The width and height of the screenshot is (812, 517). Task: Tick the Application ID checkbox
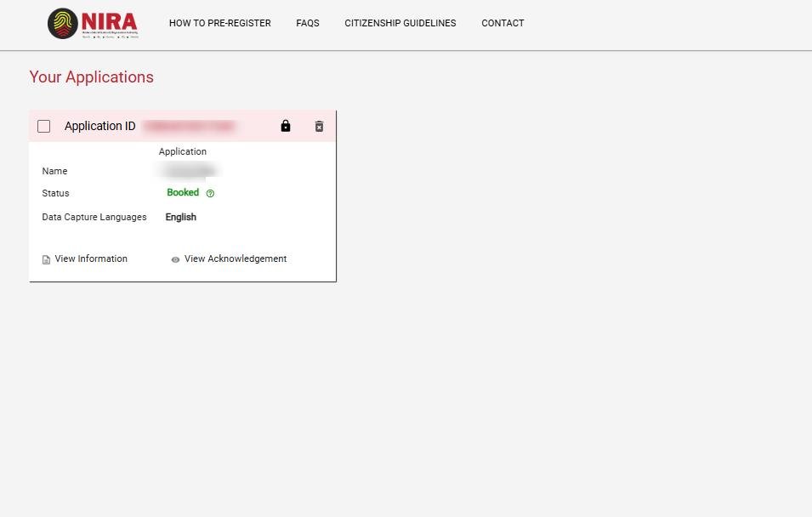pyautogui.click(x=44, y=127)
